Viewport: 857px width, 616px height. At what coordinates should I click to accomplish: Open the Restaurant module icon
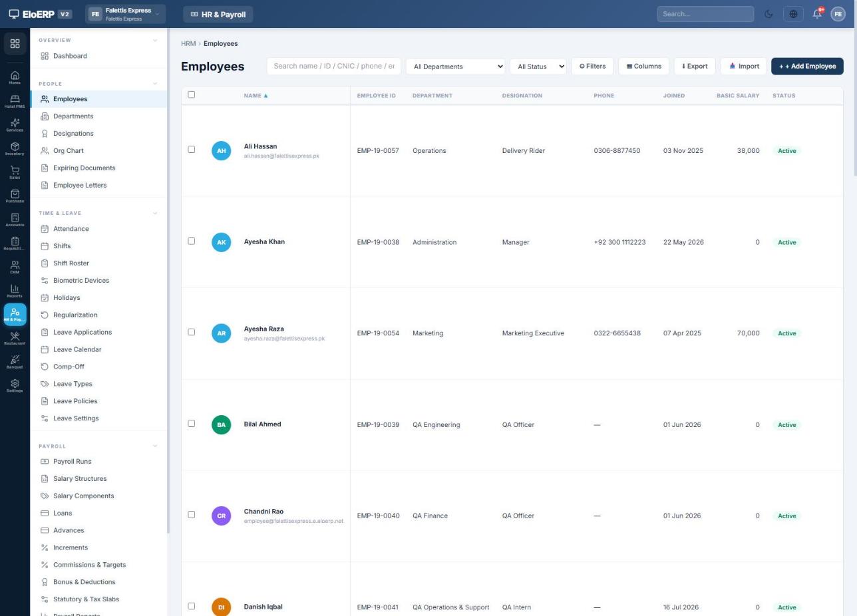pyautogui.click(x=15, y=338)
